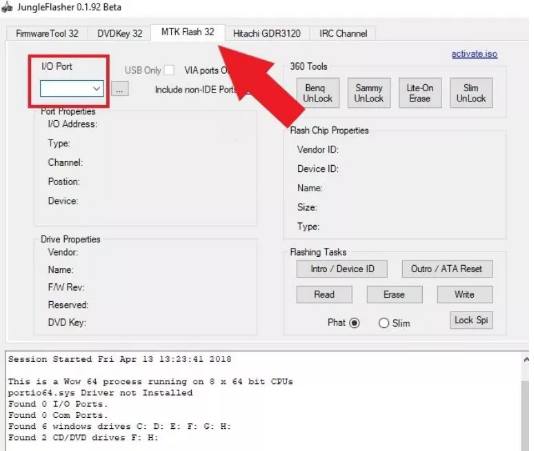Click the Sammy UnLock button

pos(369,93)
